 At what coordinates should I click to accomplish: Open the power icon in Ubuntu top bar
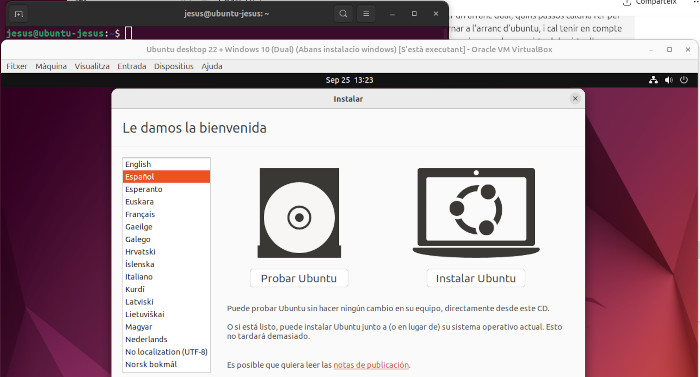point(683,80)
